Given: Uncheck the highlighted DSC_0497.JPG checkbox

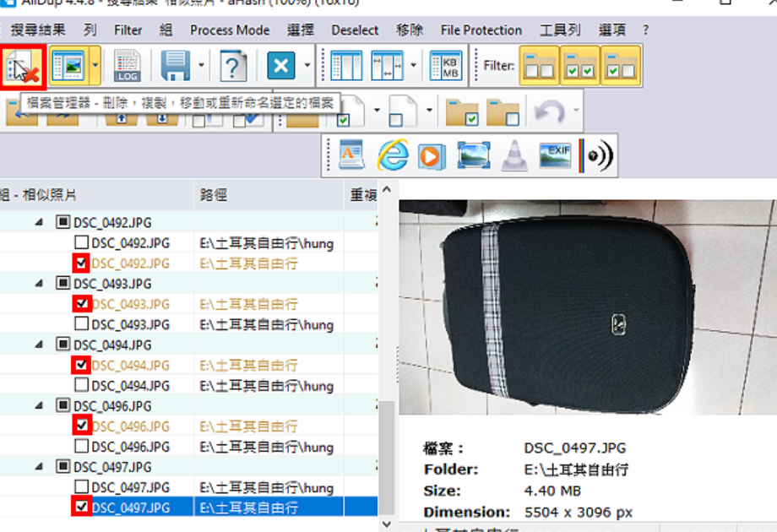Looking at the screenshot, I should tap(81, 507).
